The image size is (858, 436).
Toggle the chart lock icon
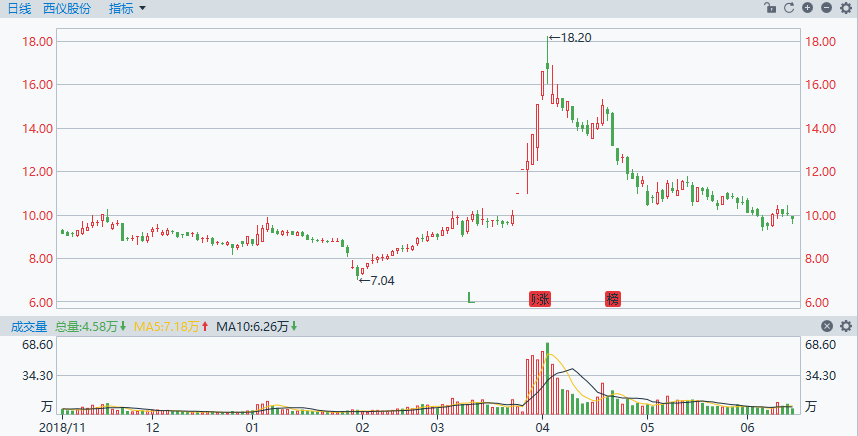(x=770, y=8)
